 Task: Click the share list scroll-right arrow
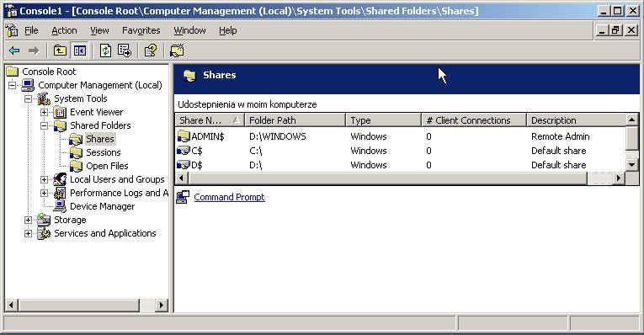pos(618,178)
